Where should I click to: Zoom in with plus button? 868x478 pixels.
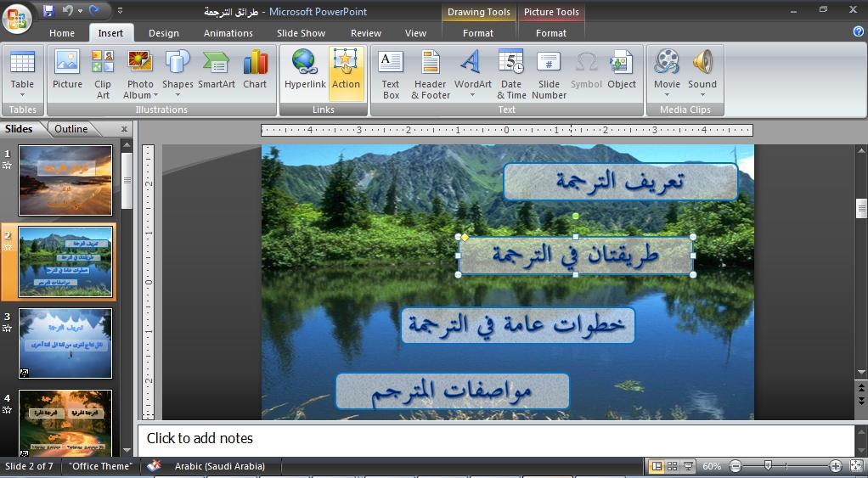pyautogui.click(x=836, y=466)
